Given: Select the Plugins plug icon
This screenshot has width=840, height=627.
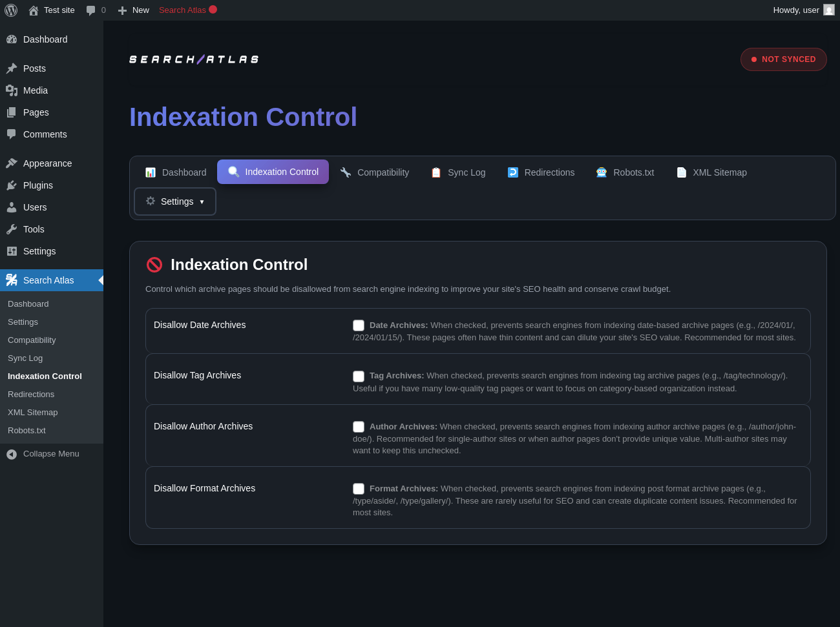Looking at the screenshot, I should [x=12, y=185].
